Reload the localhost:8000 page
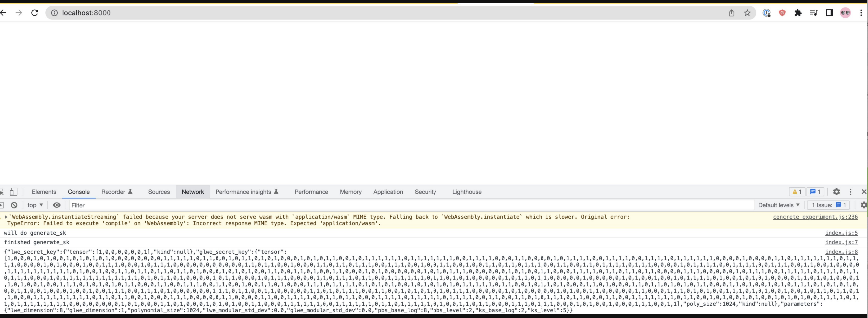The image size is (868, 318). 34,13
